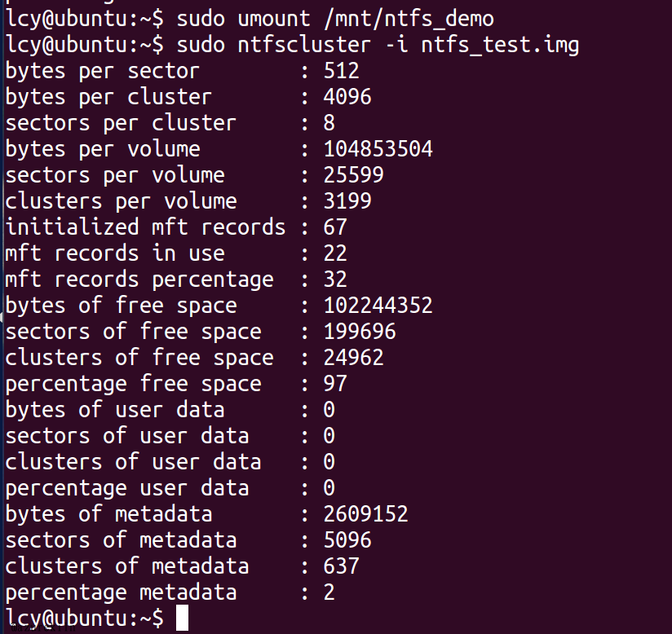
Task: Click the clusters per volume value 3199
Action: pyautogui.click(x=347, y=201)
